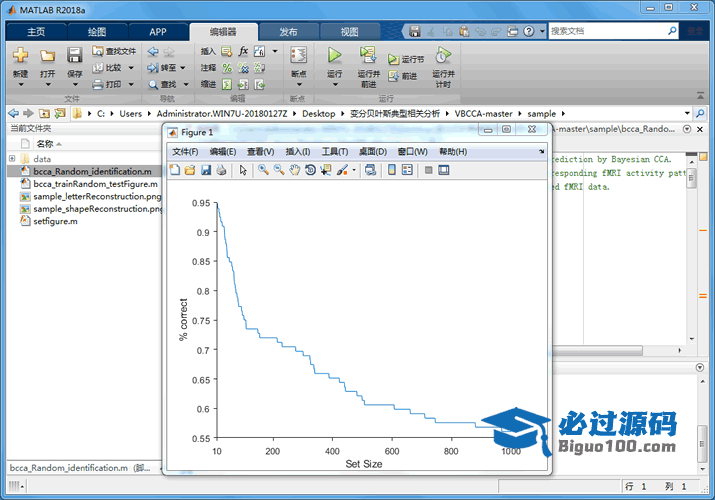Image resolution: width=715 pixels, height=500 pixels.
Task: Toggle the Zoom In tool in Figure 1
Action: coord(263,170)
